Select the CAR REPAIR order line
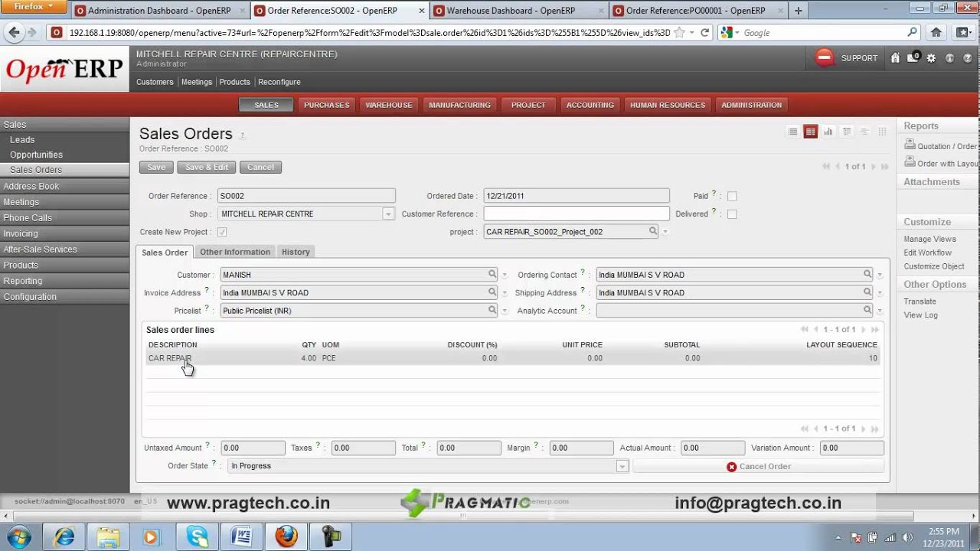 point(512,358)
